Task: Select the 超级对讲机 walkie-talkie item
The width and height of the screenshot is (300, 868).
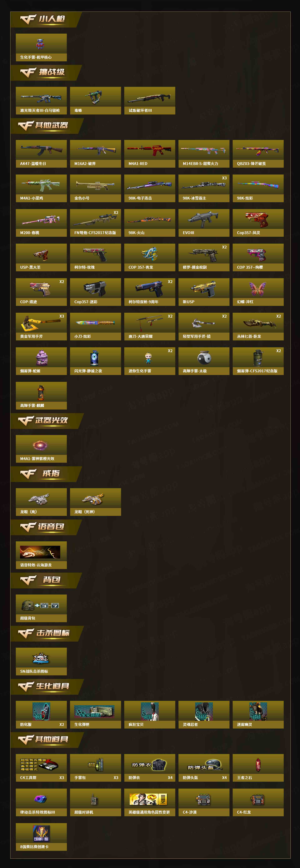Action: click(x=95, y=802)
